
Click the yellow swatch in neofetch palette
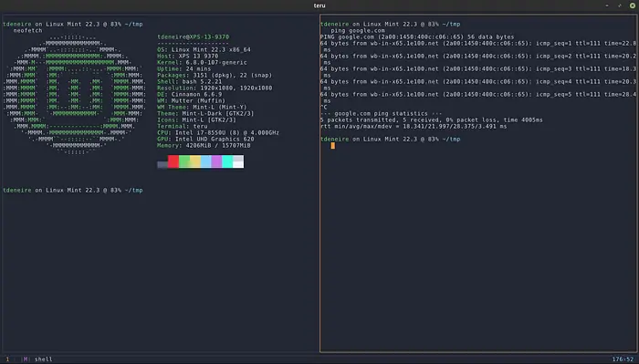click(x=195, y=161)
